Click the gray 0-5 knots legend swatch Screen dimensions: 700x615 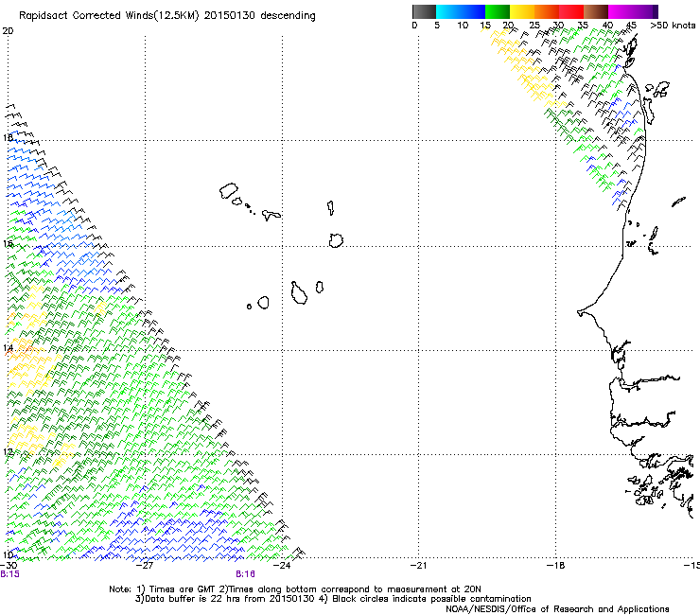(x=424, y=11)
